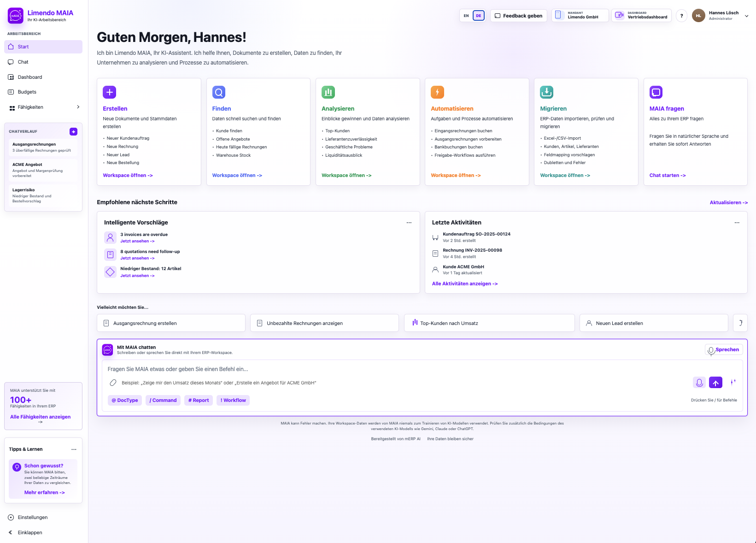Open Tipps & Lernen three-dot menu
The image size is (756, 543).
click(x=74, y=449)
